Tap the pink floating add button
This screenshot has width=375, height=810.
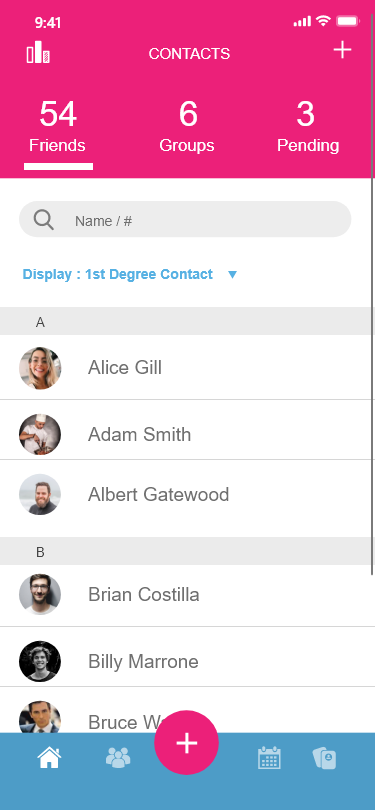186,742
